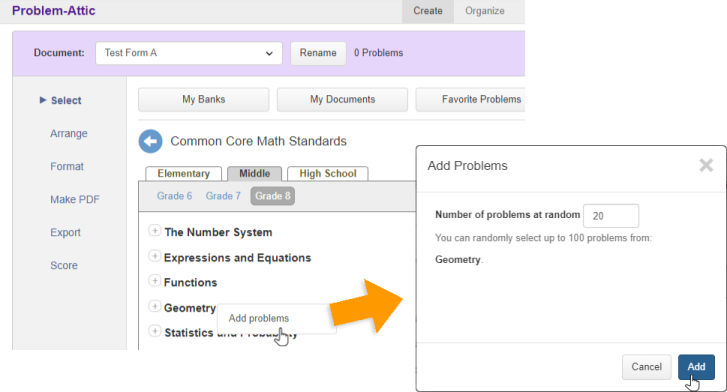Viewport: 727px width, 392px height.
Task: Switch to the Create tab
Action: (427, 11)
